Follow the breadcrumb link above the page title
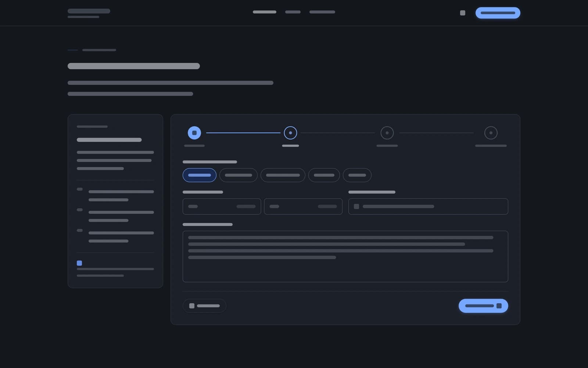Screen dimensions: 588x368 (x=99, y=50)
